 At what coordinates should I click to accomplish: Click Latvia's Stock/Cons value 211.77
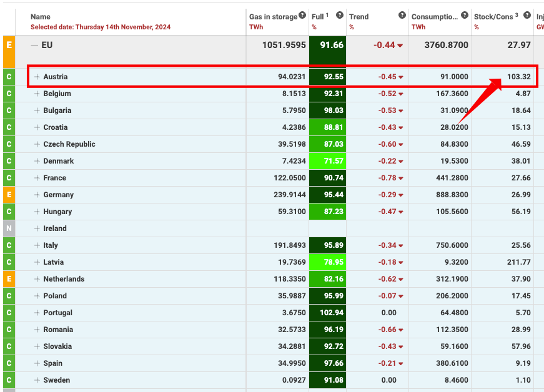518,262
